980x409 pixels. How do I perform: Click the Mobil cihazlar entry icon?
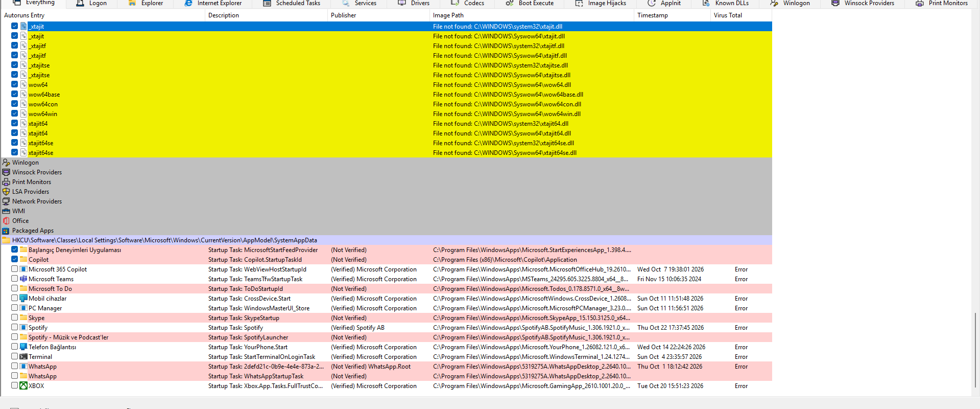click(x=23, y=299)
